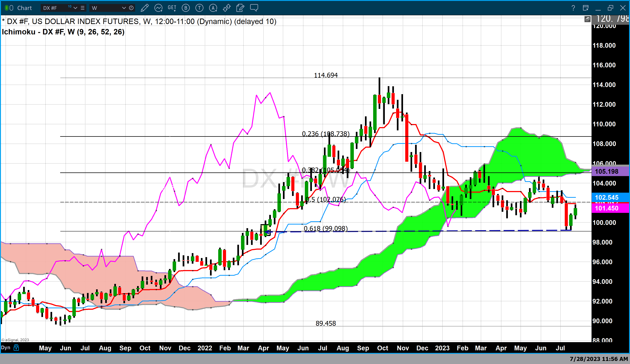Click the eSignal 2023 copyright text

(15, 340)
